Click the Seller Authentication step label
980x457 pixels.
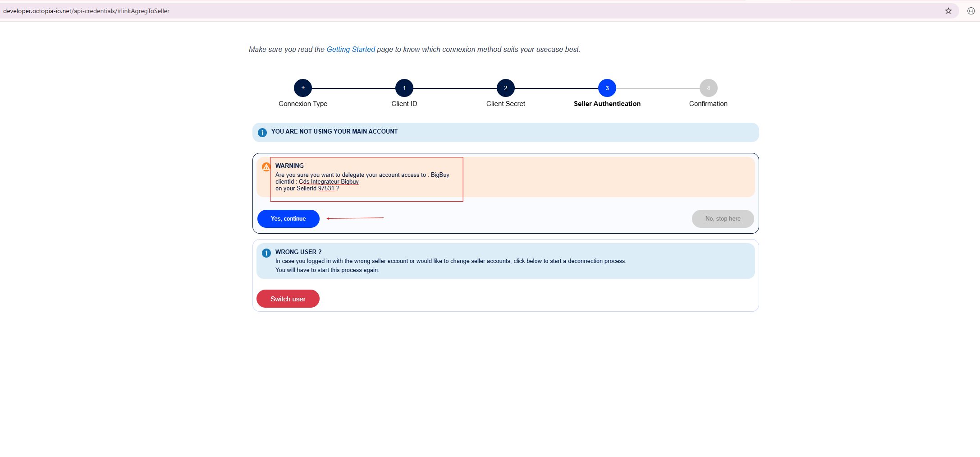(x=607, y=104)
